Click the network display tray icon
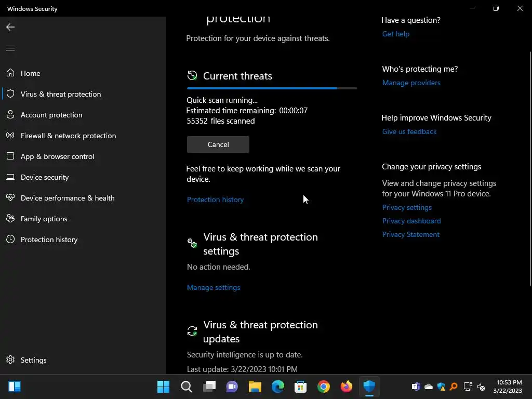Screen dimensions: 532x399 click(x=468, y=387)
